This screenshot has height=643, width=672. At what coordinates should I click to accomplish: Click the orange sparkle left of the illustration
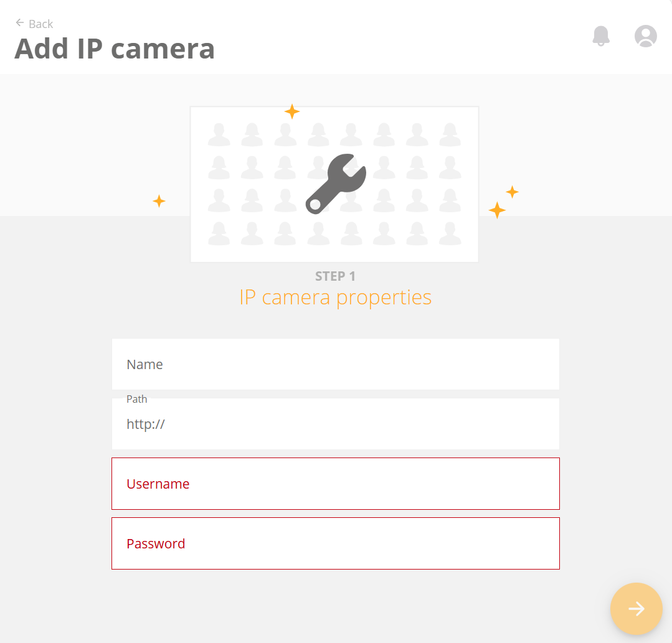[x=159, y=201]
